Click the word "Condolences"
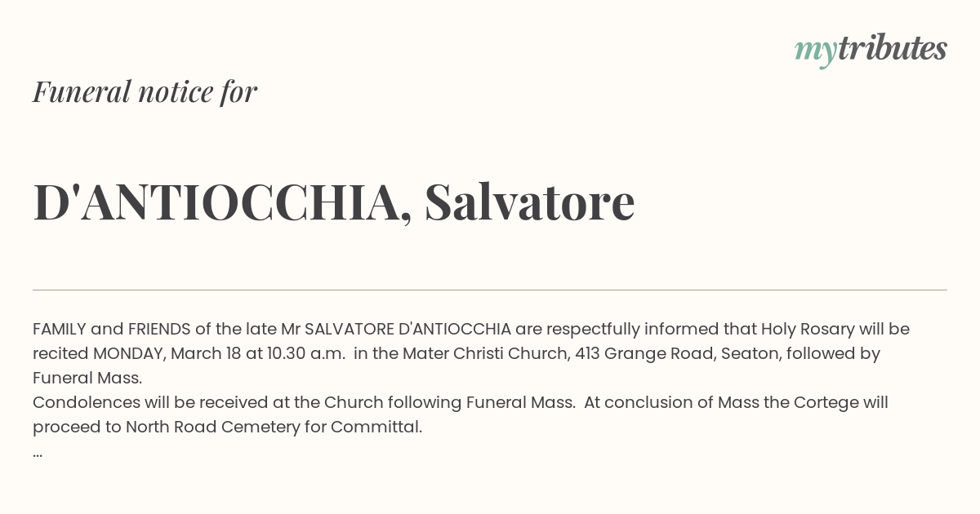The width and height of the screenshot is (980, 514). click(87, 403)
